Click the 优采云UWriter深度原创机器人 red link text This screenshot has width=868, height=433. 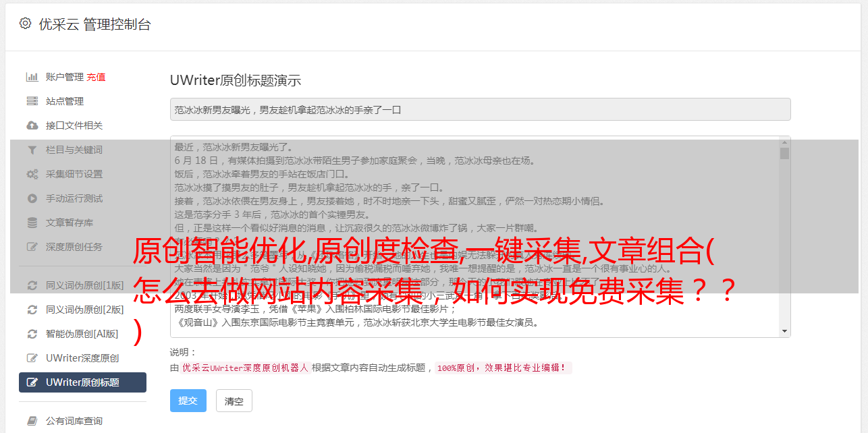[245, 368]
